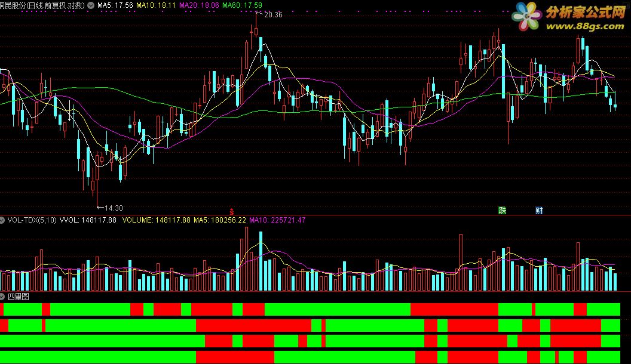Click the 14.30 low price annotation
The image size is (631, 364).
click(114, 208)
